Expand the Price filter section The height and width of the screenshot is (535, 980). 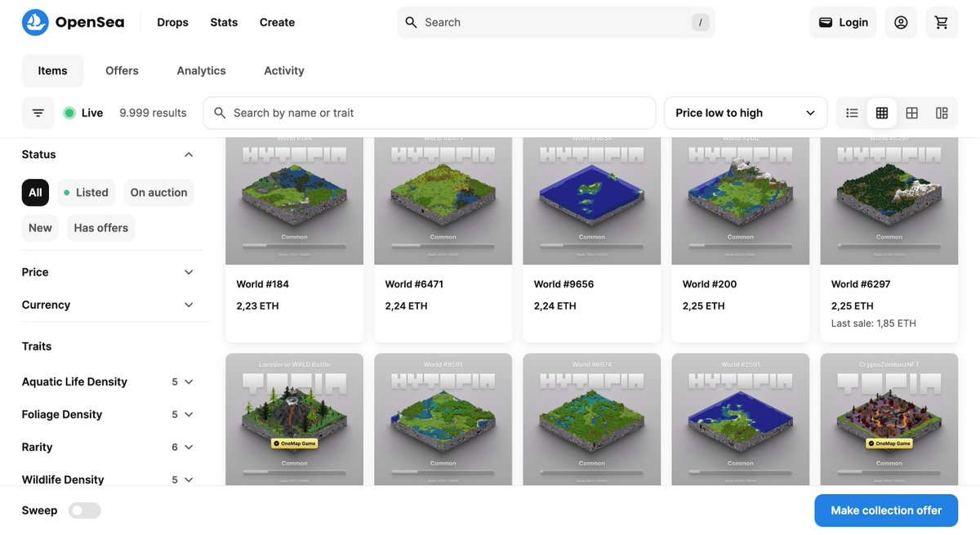109,272
